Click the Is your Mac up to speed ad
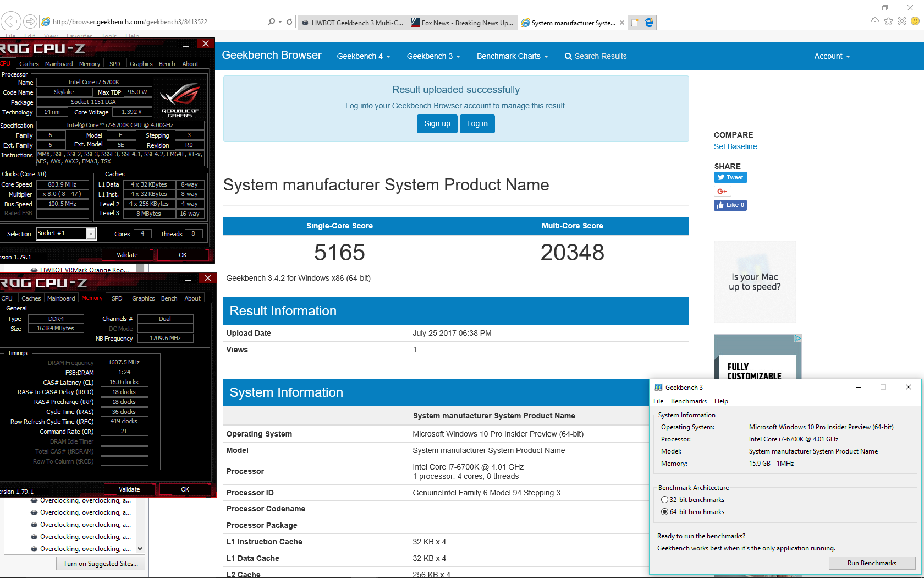The width and height of the screenshot is (924, 578). 755,282
